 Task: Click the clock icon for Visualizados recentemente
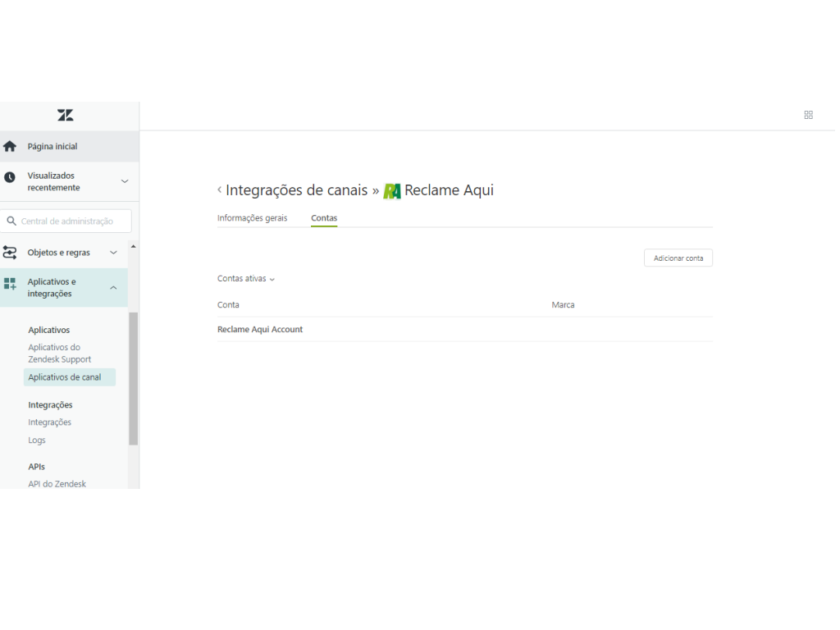coord(10,177)
